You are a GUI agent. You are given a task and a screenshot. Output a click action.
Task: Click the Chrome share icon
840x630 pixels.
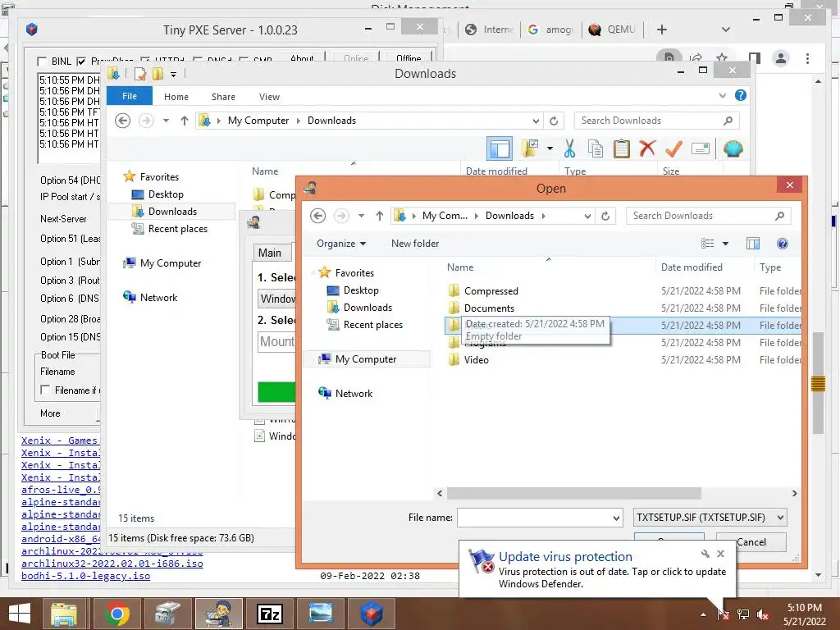(696, 58)
